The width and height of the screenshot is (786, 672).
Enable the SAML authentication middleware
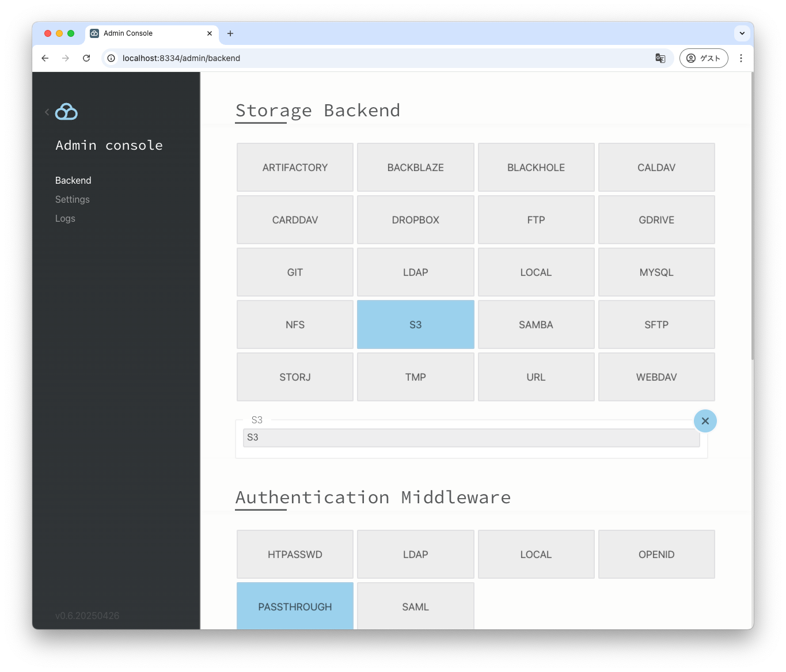click(x=415, y=606)
